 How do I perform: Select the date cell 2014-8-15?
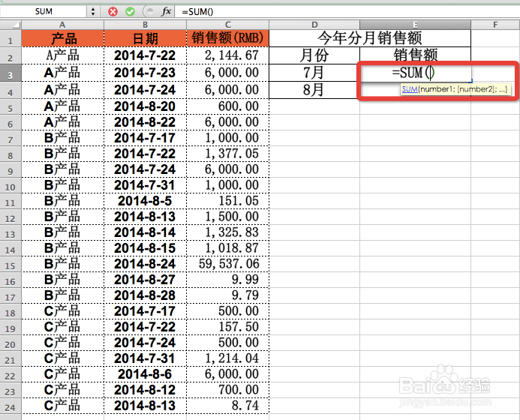tap(146, 248)
